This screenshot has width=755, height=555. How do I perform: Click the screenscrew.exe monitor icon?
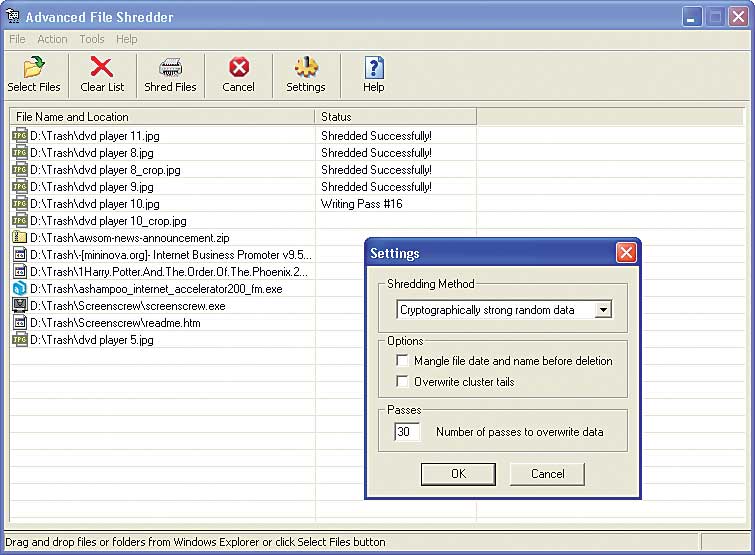pyautogui.click(x=19, y=306)
